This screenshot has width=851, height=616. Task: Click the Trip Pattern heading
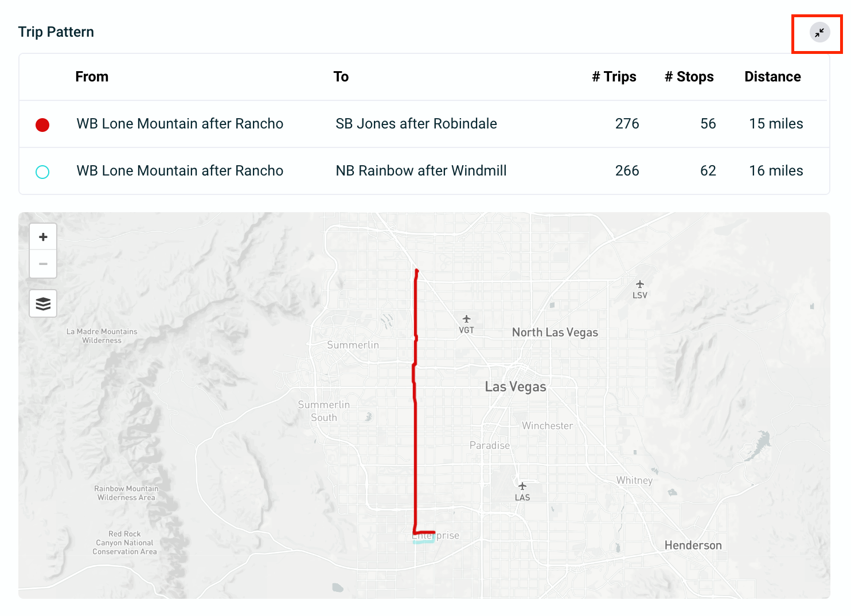click(56, 32)
